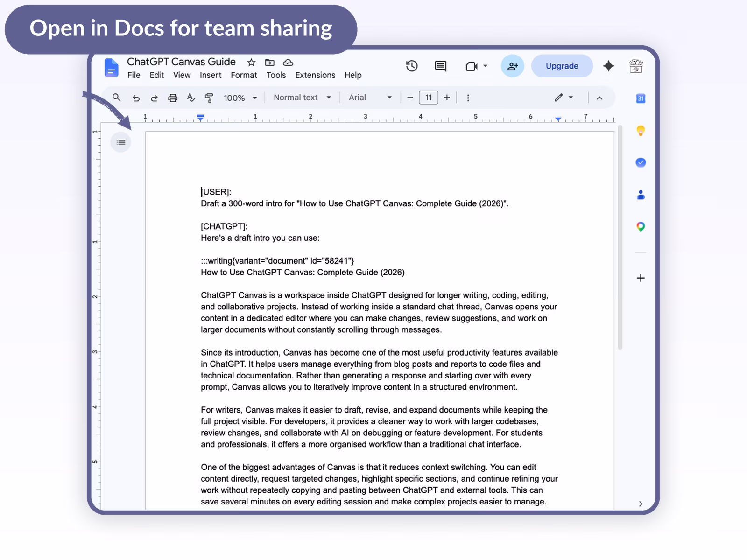Open the Arial font dropdown
Viewport: 747px width, 560px height.
tap(370, 98)
